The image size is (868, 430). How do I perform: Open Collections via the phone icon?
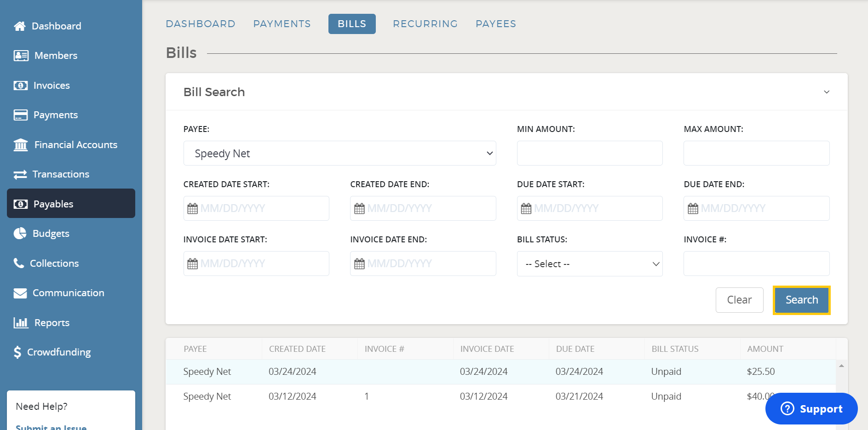pos(19,263)
